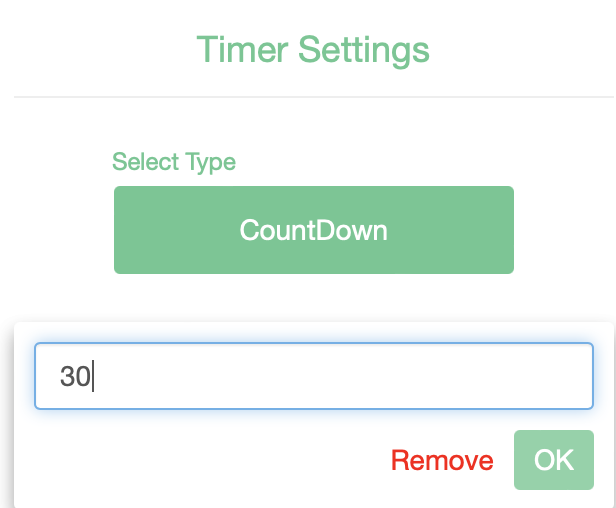Image resolution: width=616 pixels, height=508 pixels.
Task: Change timer type via CountDown button
Action: coord(313,230)
